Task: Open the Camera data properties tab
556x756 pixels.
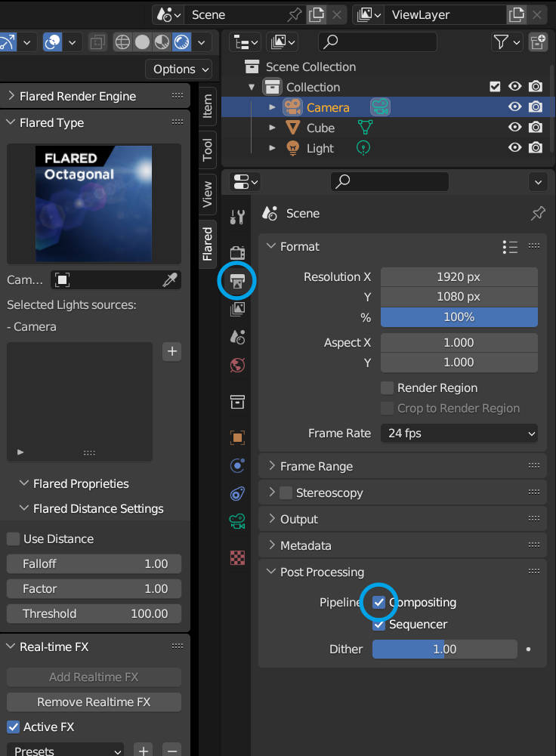Action: (237, 521)
